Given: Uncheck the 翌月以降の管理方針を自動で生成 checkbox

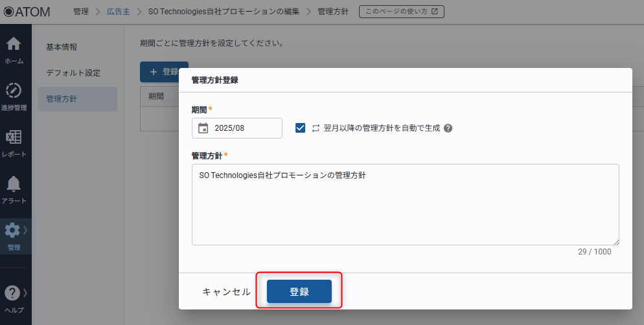Looking at the screenshot, I should [300, 128].
